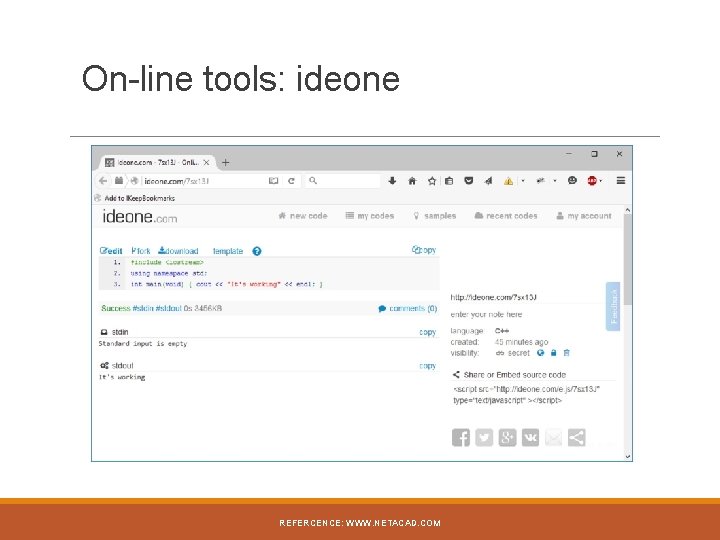Click the red Adblock extension icon
This screenshot has width=720, height=540.
(x=592, y=181)
